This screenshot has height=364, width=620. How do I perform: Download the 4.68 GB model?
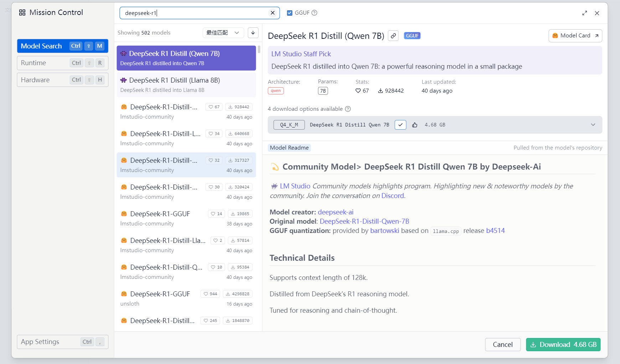coord(563,344)
